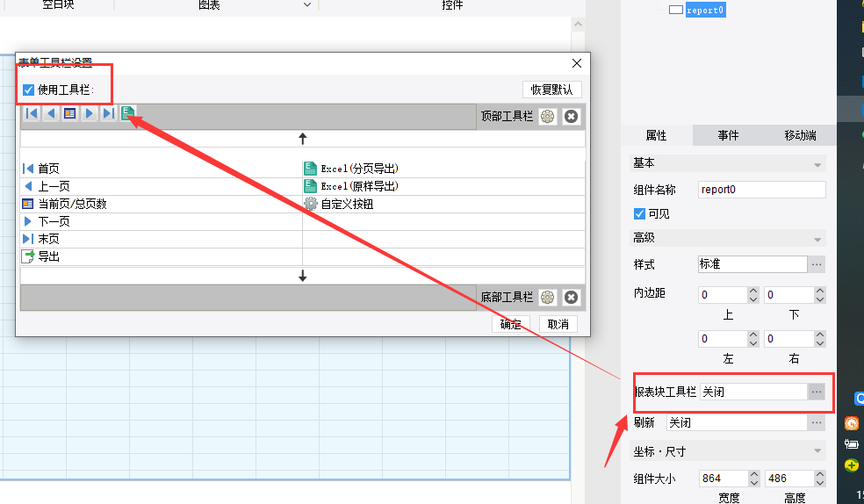Select 上一页 list item
This screenshot has width=864, height=504.
tap(161, 186)
